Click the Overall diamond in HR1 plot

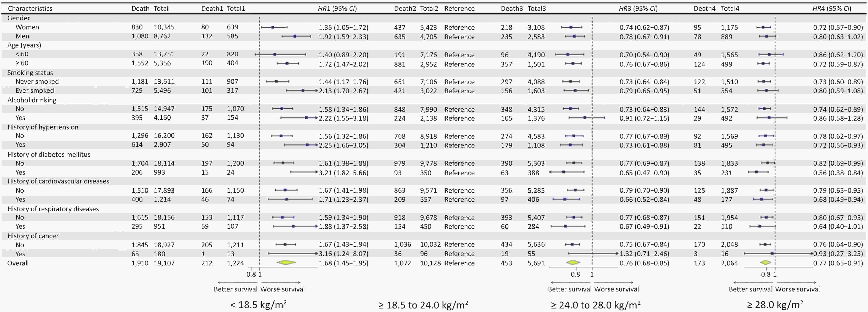click(x=286, y=262)
